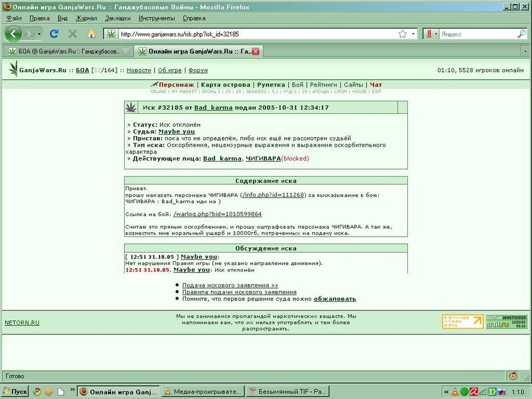Open the back/forward history dropdown arrow
The height and width of the screenshot is (399, 532).
(39, 34)
